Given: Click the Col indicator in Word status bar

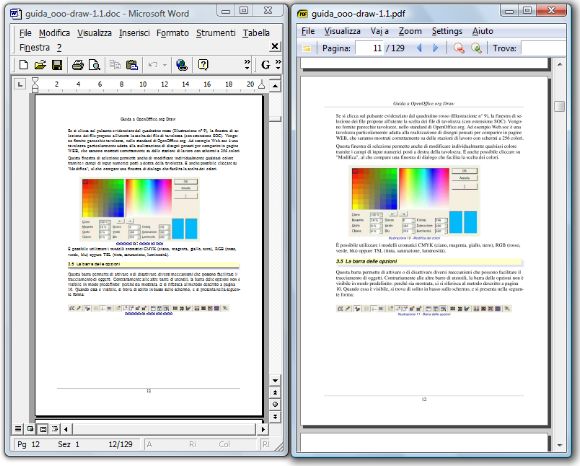Looking at the screenshot, I should (x=224, y=444).
